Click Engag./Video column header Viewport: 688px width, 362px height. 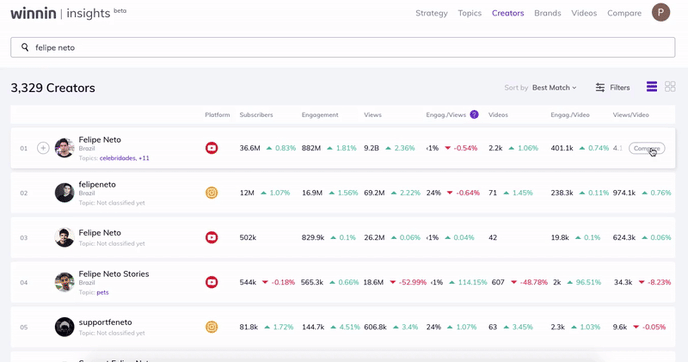570,115
